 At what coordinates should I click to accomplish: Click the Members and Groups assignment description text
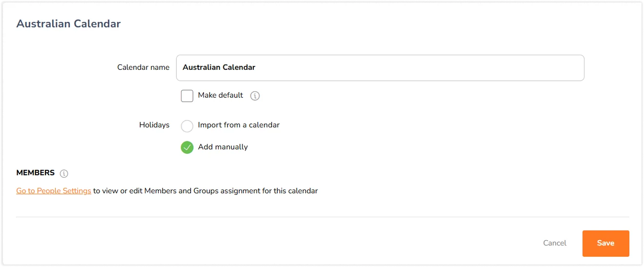click(205, 191)
